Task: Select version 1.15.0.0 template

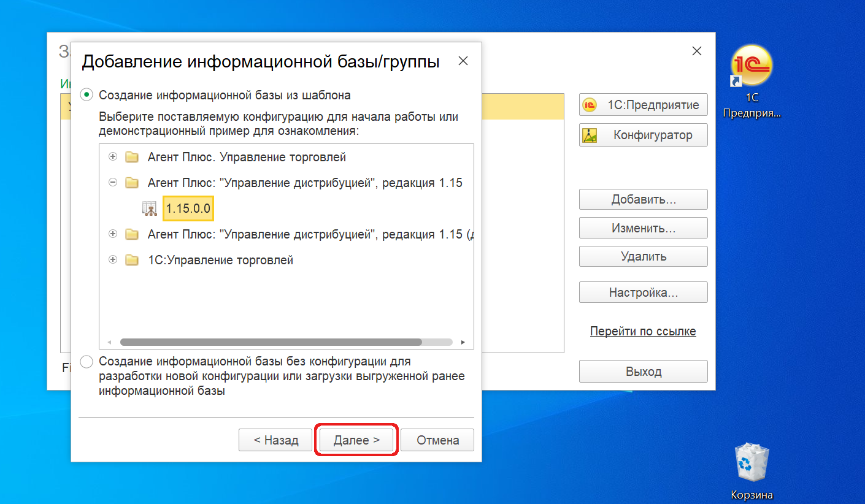Action: click(x=188, y=208)
